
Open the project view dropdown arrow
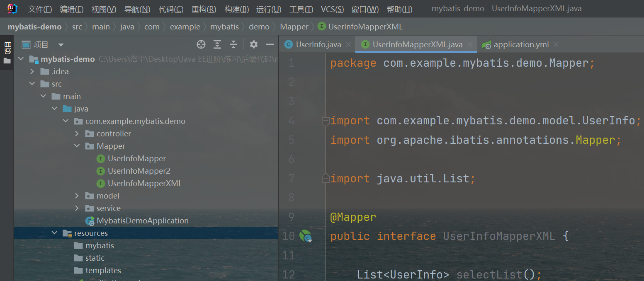tap(61, 45)
